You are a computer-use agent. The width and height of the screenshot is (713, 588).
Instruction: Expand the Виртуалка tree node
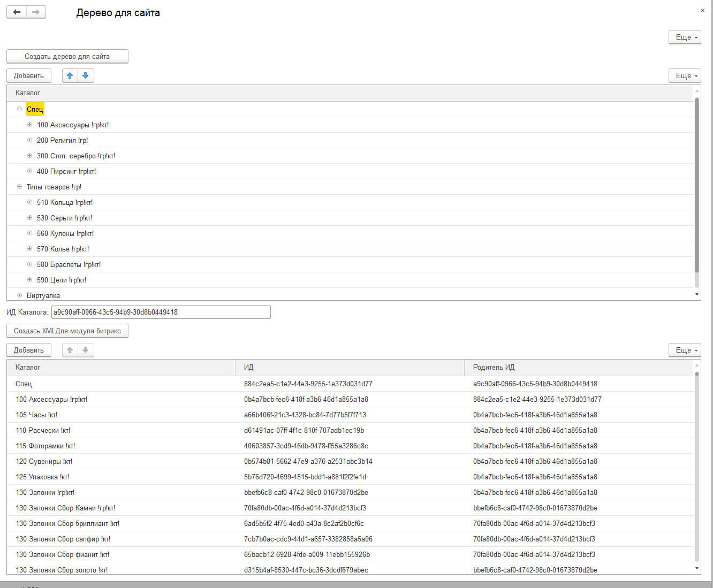coord(19,295)
